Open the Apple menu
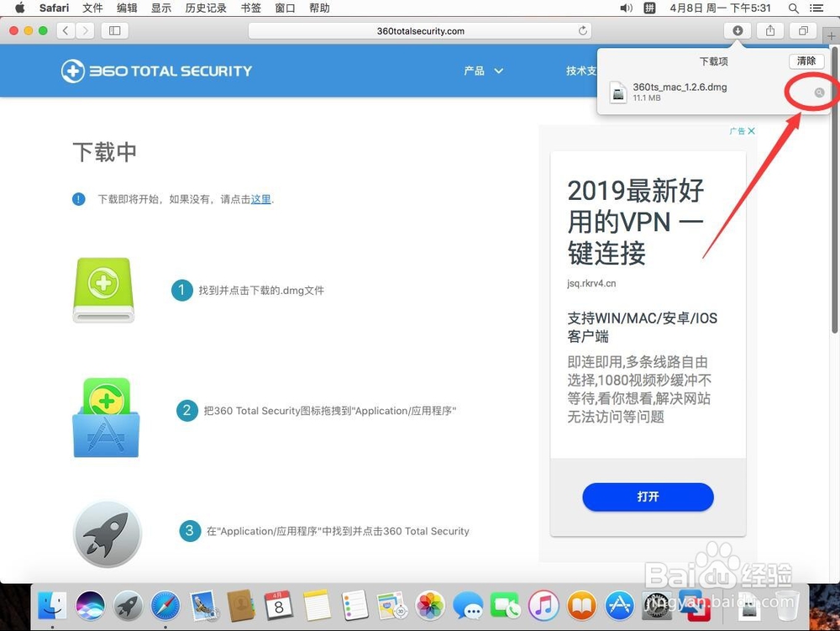This screenshot has height=631, width=840. (20, 8)
